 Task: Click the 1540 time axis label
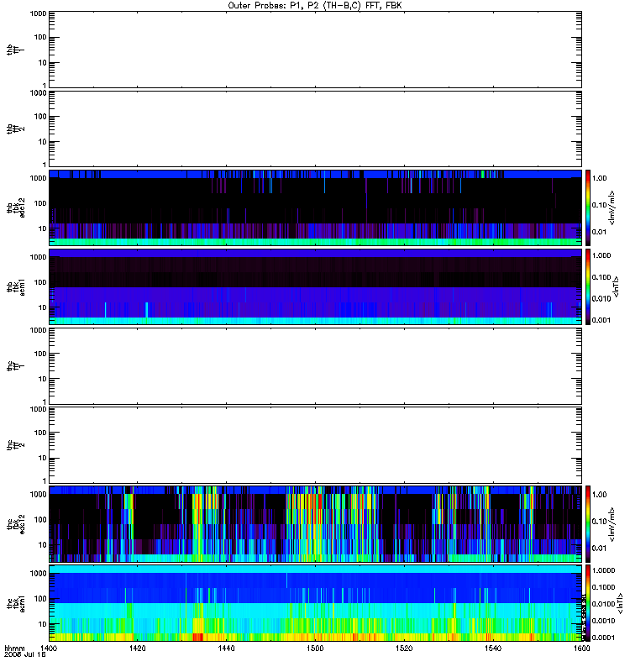coord(493,648)
